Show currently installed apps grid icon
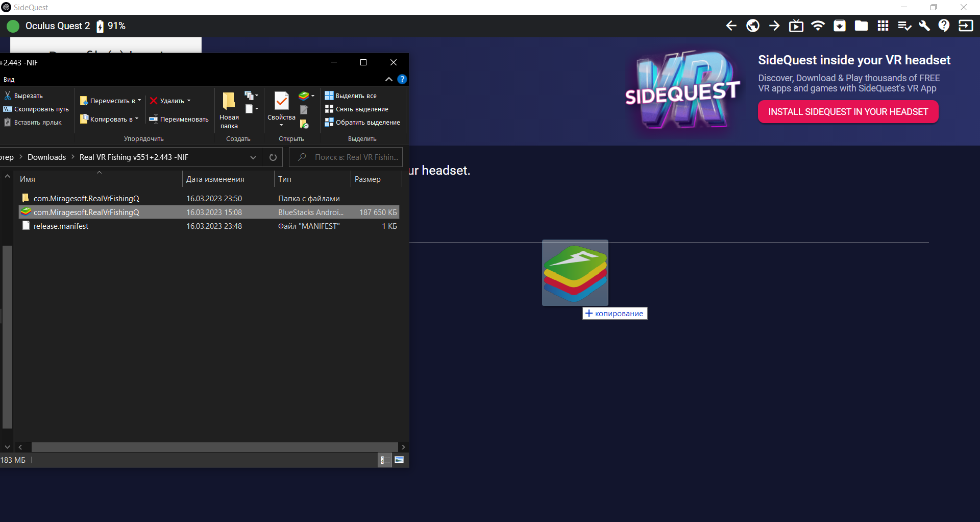Screen dimensions: 980x522 point(883,26)
